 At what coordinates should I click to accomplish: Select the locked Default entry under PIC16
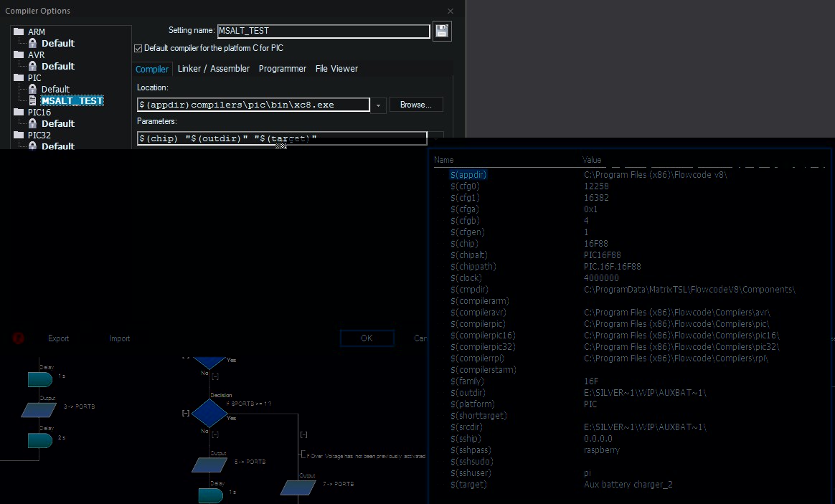coord(52,123)
